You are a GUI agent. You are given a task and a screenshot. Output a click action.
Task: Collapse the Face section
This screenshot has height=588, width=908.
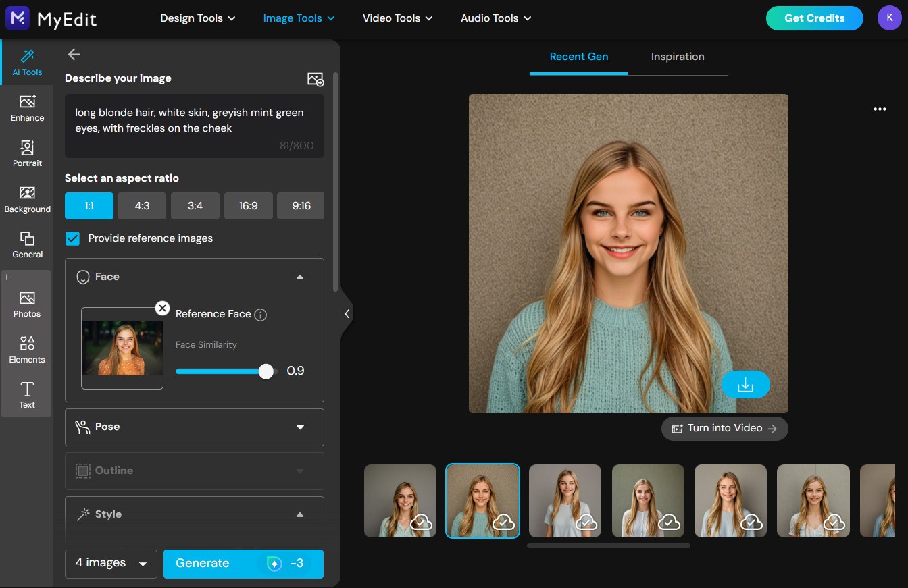tap(299, 277)
